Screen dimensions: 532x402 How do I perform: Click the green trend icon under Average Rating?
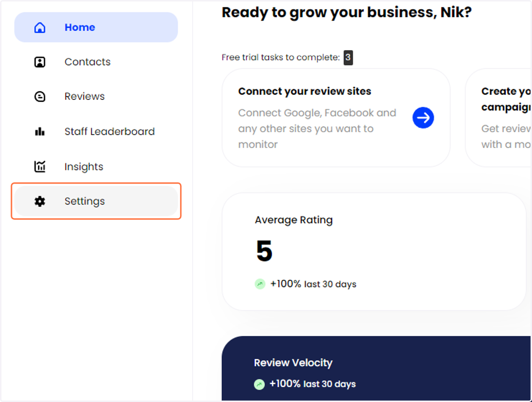(x=260, y=284)
